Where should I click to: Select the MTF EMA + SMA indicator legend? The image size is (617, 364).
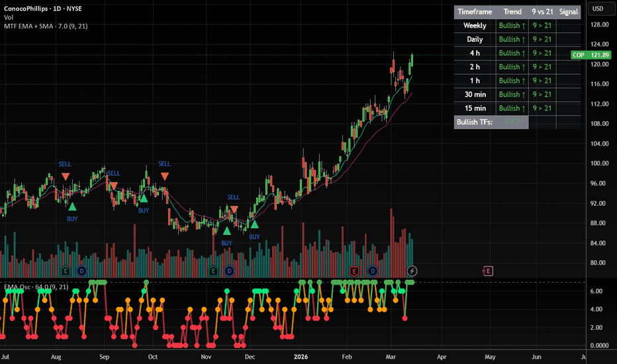[44, 26]
